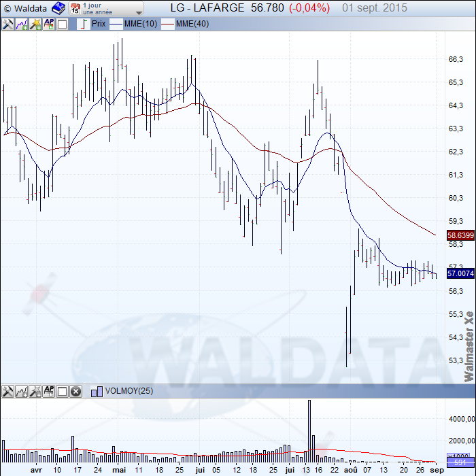Image resolution: width=476 pixels, height=476 pixels.
Task: Click the MME(40) legend label
Action: (x=192, y=24)
